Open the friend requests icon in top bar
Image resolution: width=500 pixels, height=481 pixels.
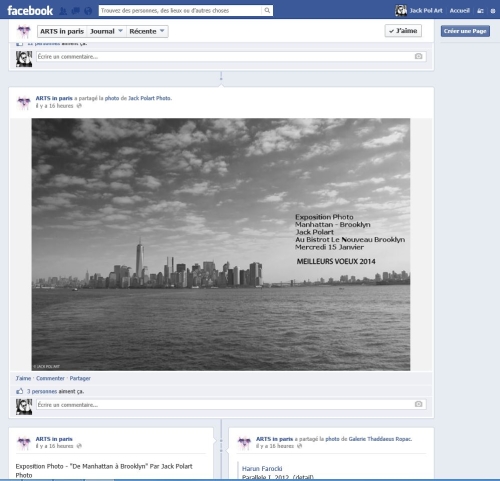tap(63, 11)
